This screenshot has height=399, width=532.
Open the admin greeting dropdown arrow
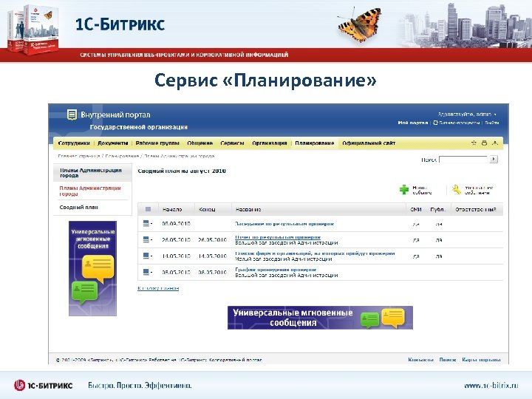tap(495, 115)
